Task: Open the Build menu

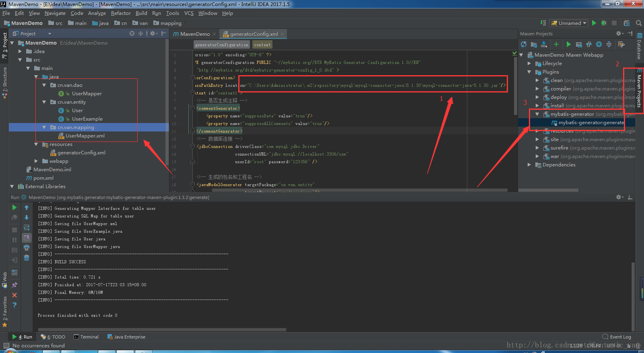Action: tap(141, 13)
